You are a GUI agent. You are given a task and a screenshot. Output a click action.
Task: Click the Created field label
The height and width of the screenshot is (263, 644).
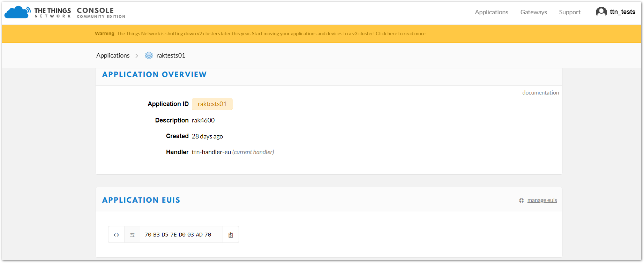(x=177, y=136)
